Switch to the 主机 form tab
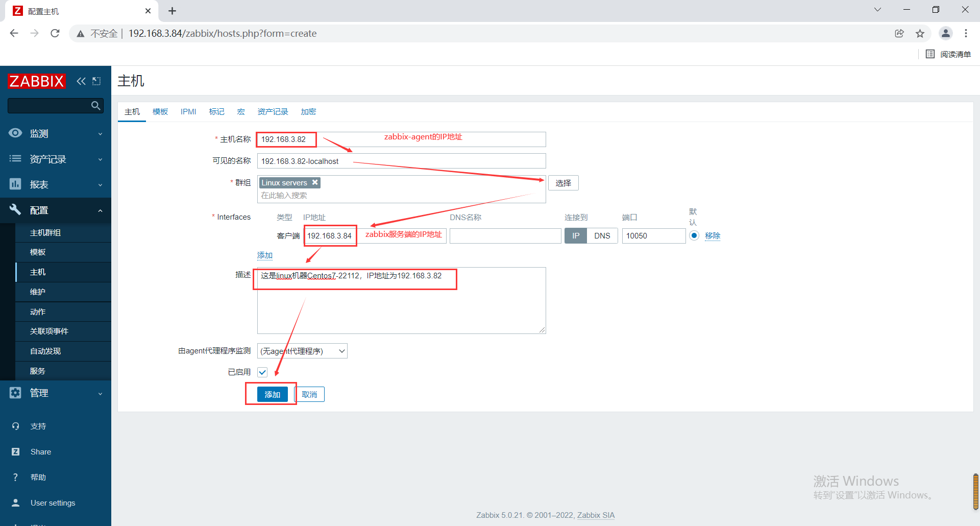This screenshot has height=526, width=980. point(132,111)
